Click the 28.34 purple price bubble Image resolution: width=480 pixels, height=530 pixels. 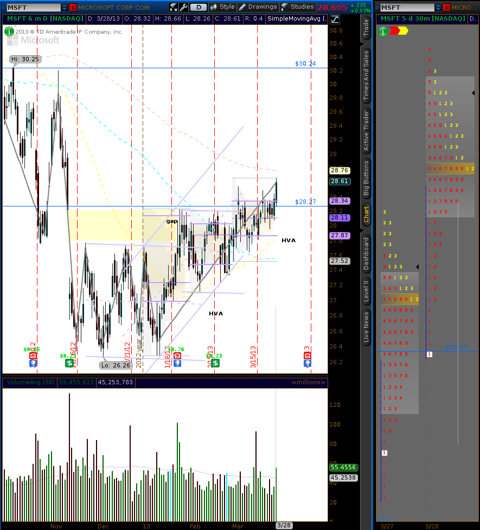[340, 201]
